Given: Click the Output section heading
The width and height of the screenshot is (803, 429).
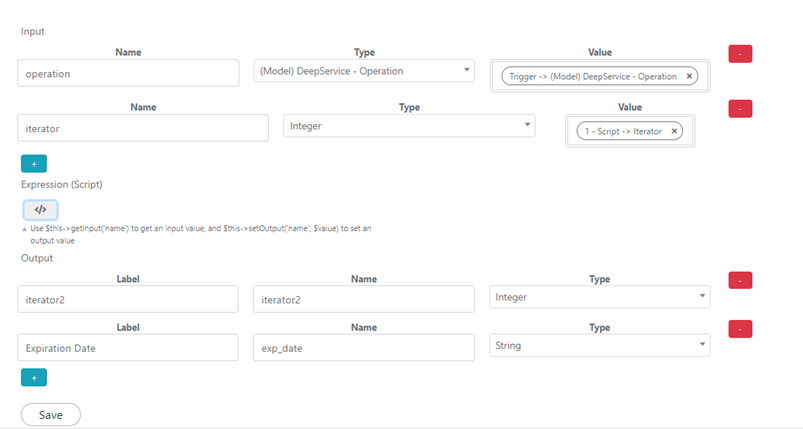Looking at the screenshot, I should [x=36, y=258].
